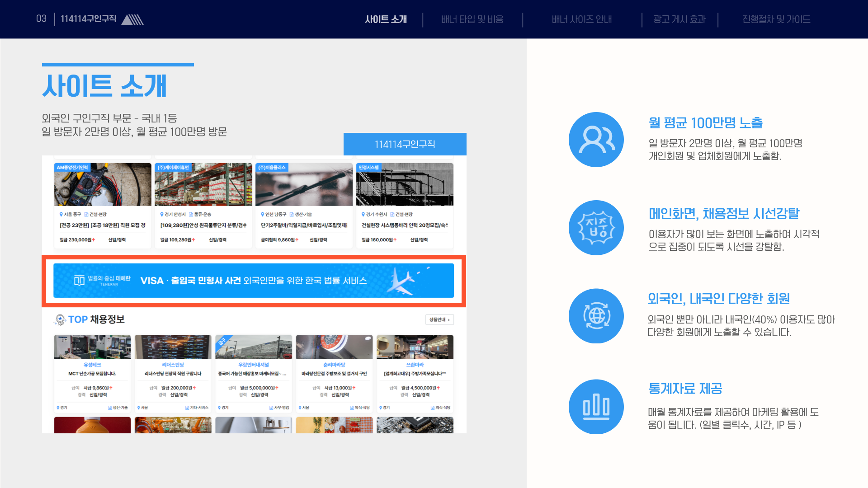Click 'MCT 단순가공 모집합니다.' title
This screenshot has width=868, height=488.
coord(92,374)
